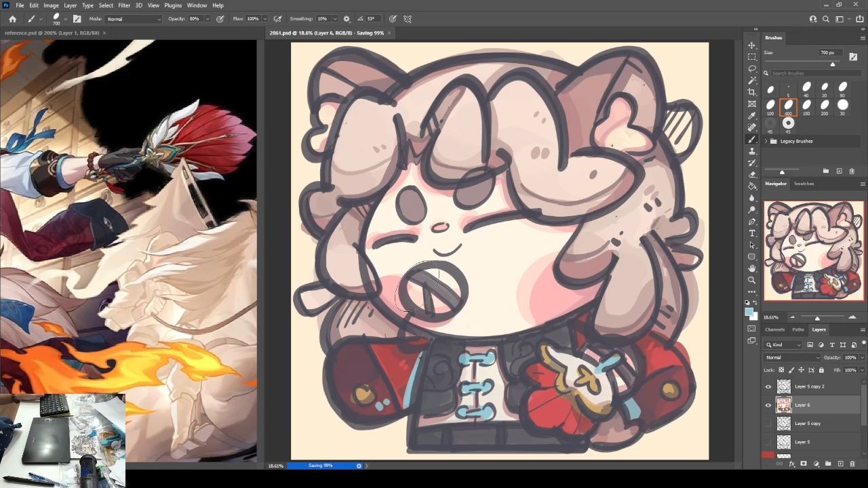Select the Clone Stamp tool

[x=752, y=151]
